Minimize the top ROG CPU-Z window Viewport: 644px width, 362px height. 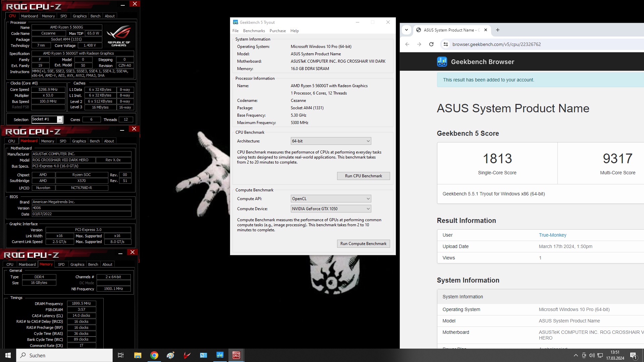point(123,5)
